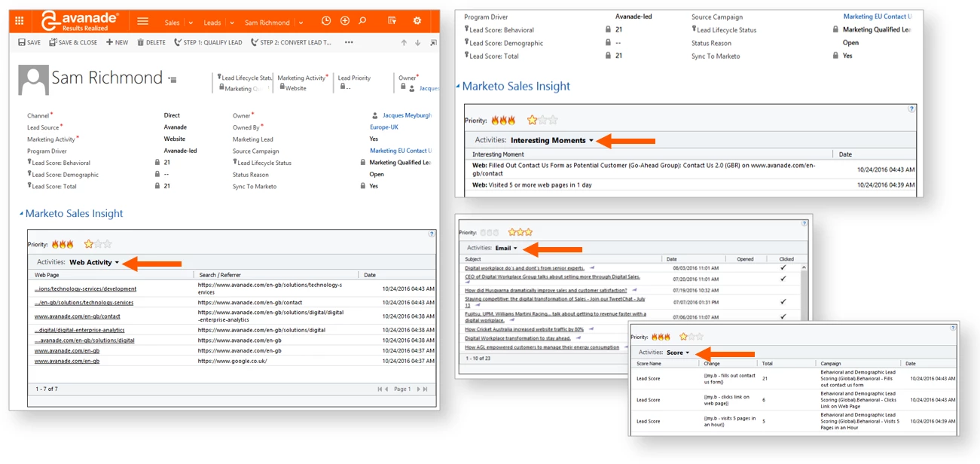
Task: Select Sam Richmond in navigation bar
Action: (267, 23)
